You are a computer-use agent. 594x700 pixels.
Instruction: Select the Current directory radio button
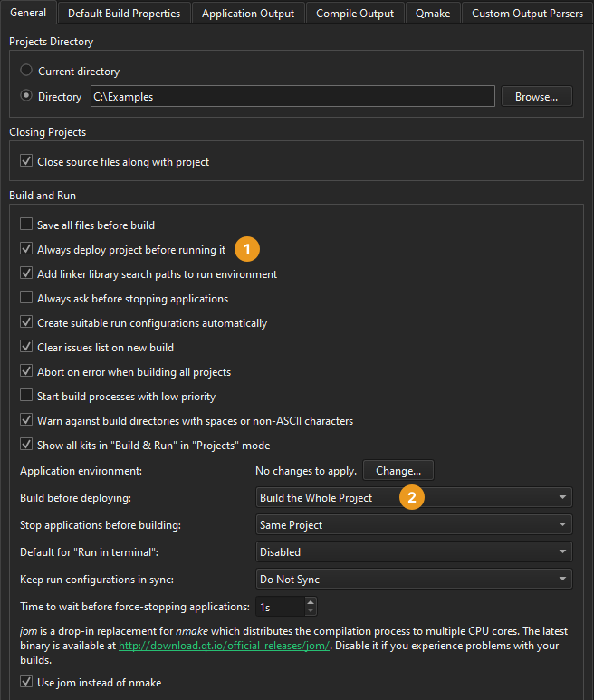point(26,71)
